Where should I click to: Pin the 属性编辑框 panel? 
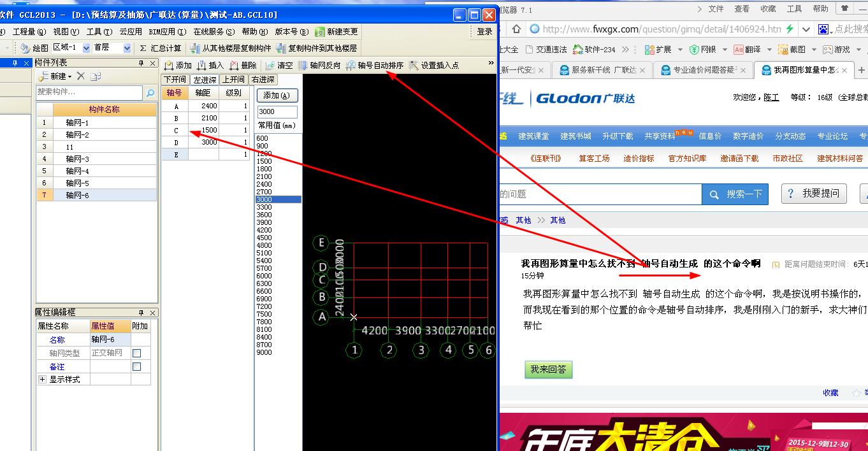click(x=141, y=313)
